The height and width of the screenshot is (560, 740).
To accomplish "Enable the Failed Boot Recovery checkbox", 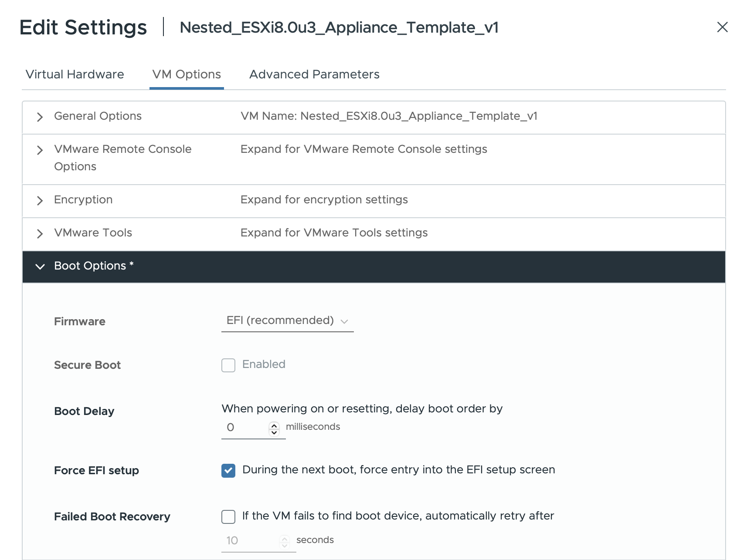I will [228, 516].
